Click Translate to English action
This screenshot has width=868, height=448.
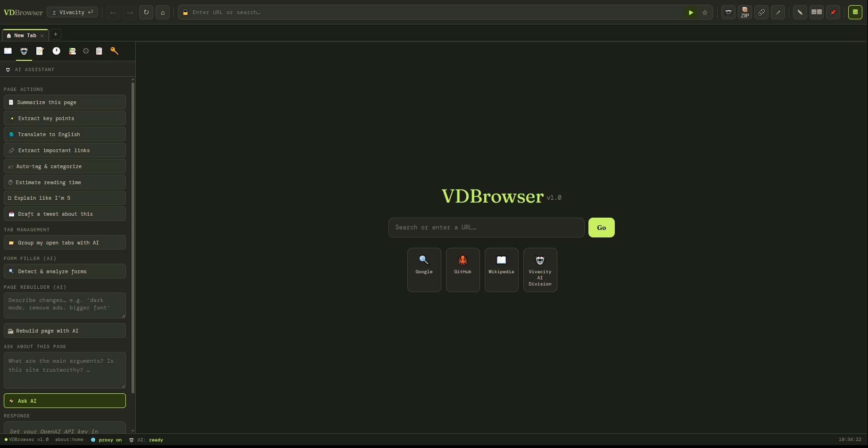[65, 134]
